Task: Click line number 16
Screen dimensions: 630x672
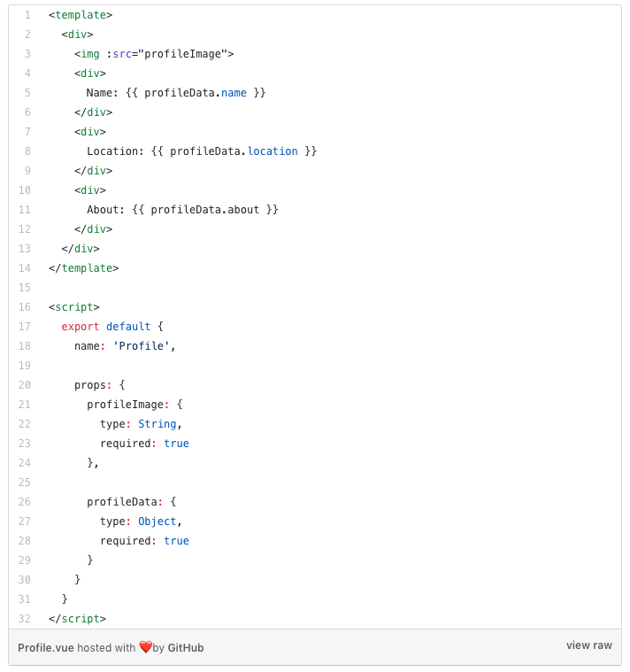Action: click(25, 307)
